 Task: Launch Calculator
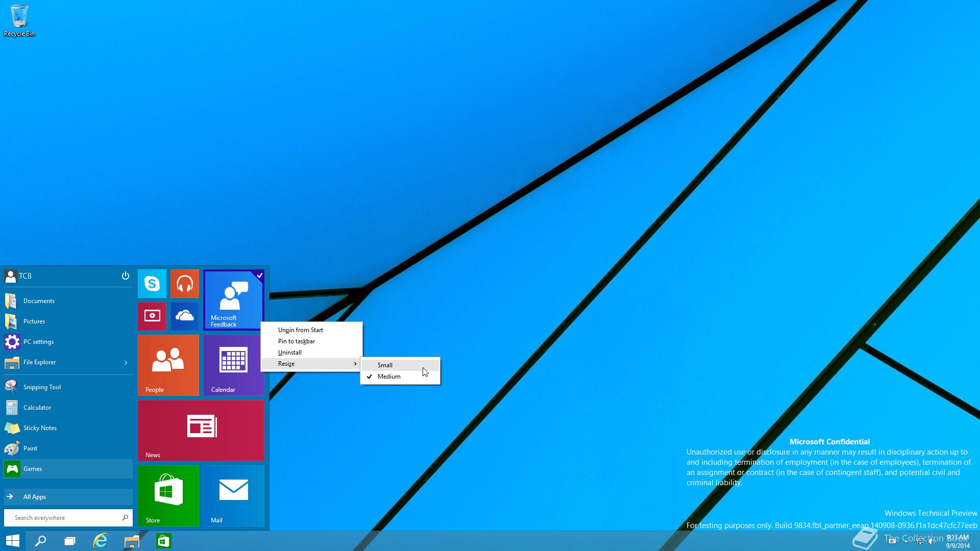[68, 408]
